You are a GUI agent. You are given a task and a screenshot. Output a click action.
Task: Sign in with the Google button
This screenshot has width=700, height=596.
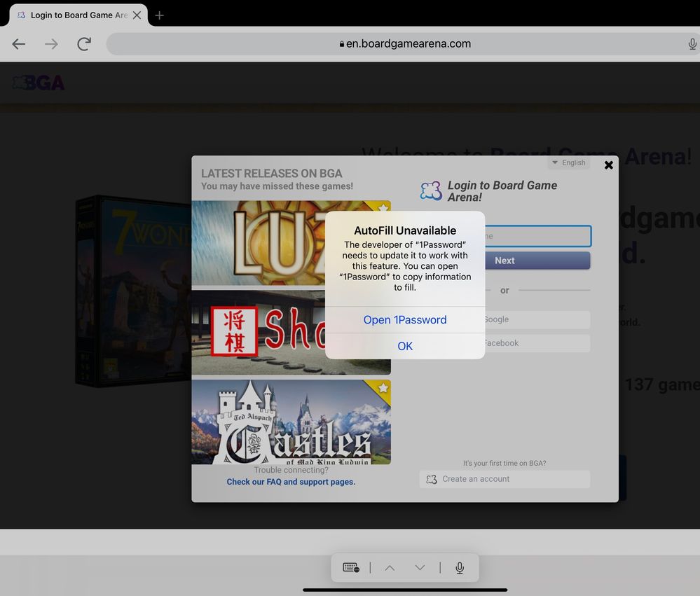click(x=537, y=319)
